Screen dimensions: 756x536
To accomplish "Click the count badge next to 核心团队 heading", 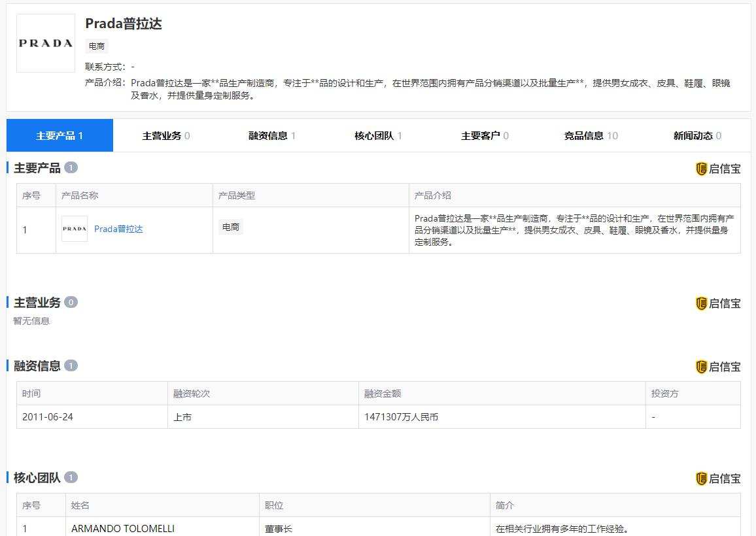I will 71,477.
